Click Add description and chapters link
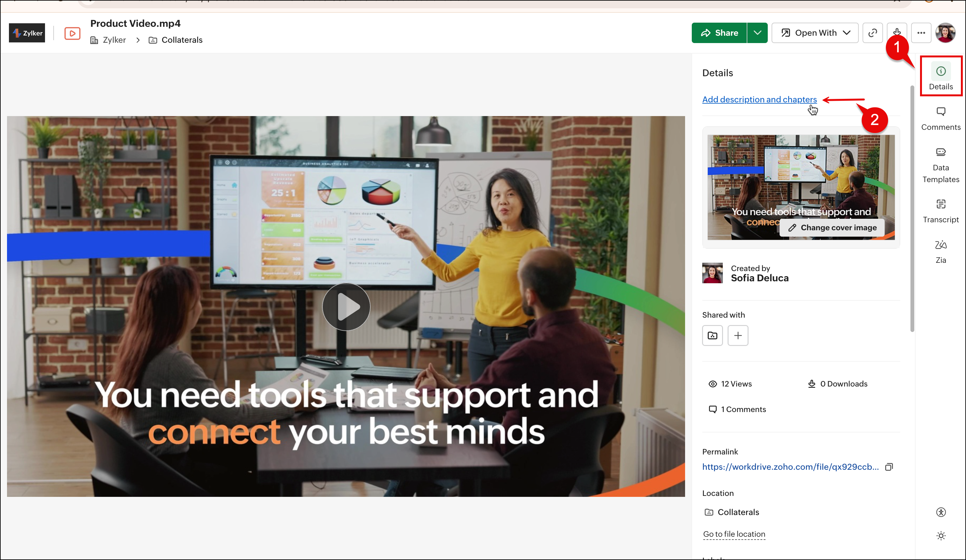The image size is (966, 560). 759,99
